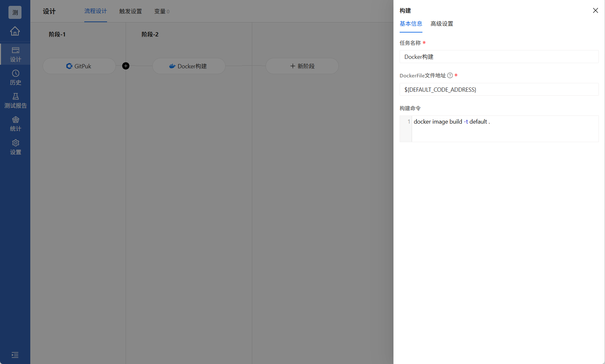The width and height of the screenshot is (605, 364).
Task: Click the help icon next to DockerFile文件地址
Action: tap(450, 75)
